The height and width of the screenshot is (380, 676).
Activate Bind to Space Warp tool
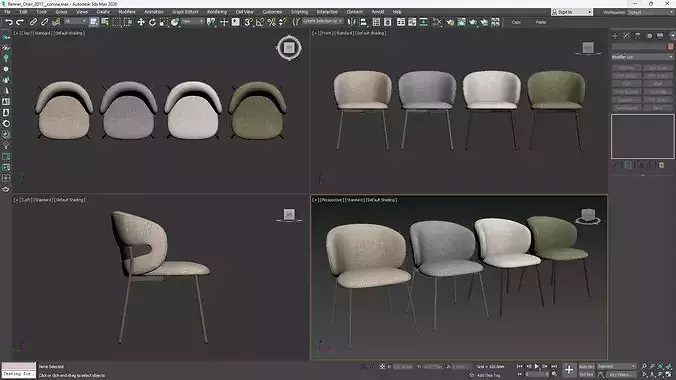pyautogui.click(x=56, y=22)
